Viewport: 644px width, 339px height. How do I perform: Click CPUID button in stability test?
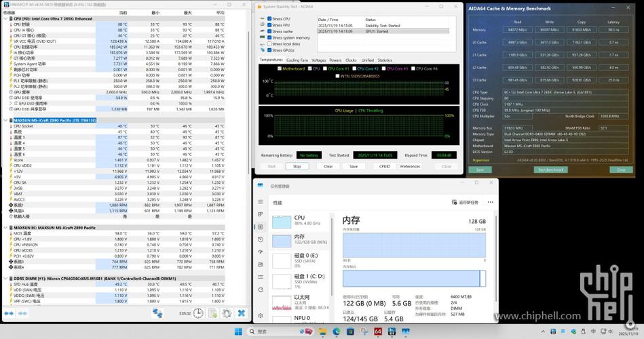[x=384, y=166]
